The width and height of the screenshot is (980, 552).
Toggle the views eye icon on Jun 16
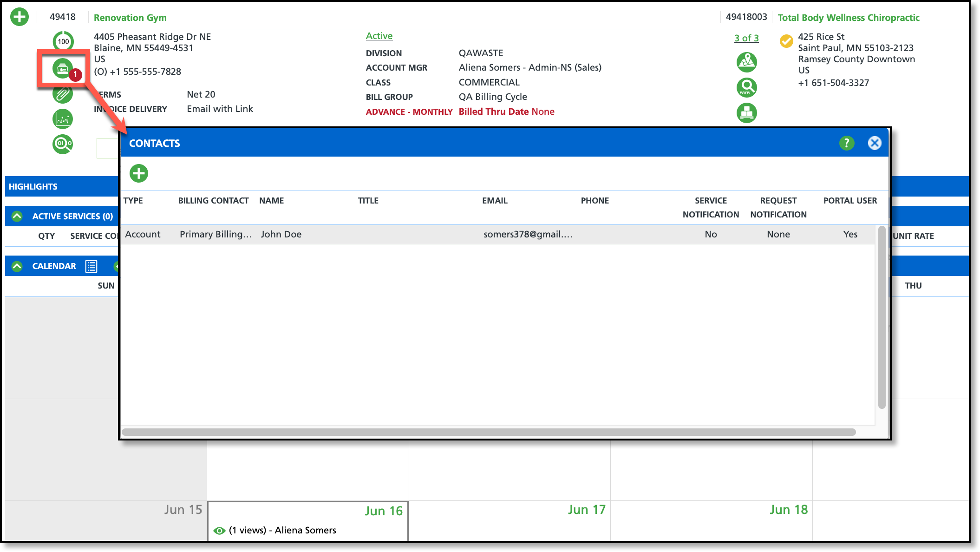click(219, 531)
